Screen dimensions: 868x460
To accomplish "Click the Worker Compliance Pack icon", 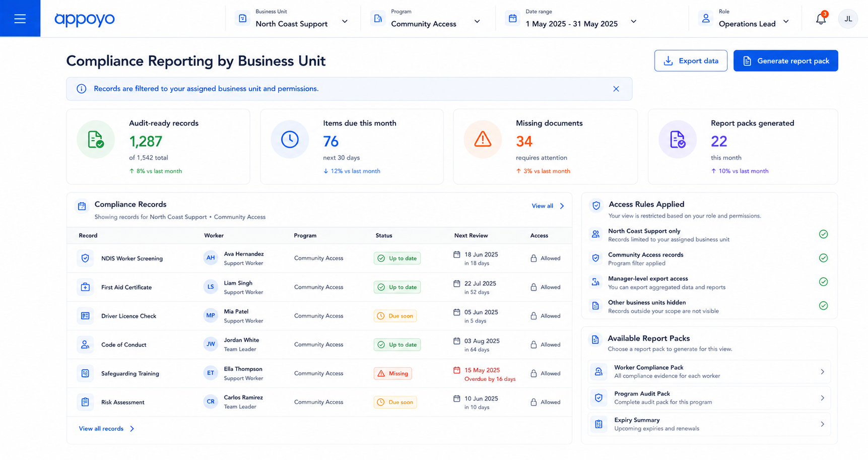I will click(598, 372).
